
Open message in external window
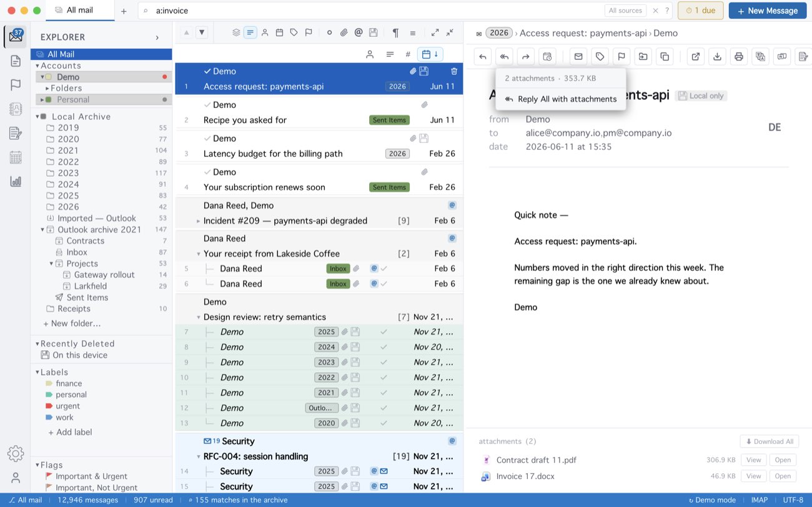click(x=695, y=57)
